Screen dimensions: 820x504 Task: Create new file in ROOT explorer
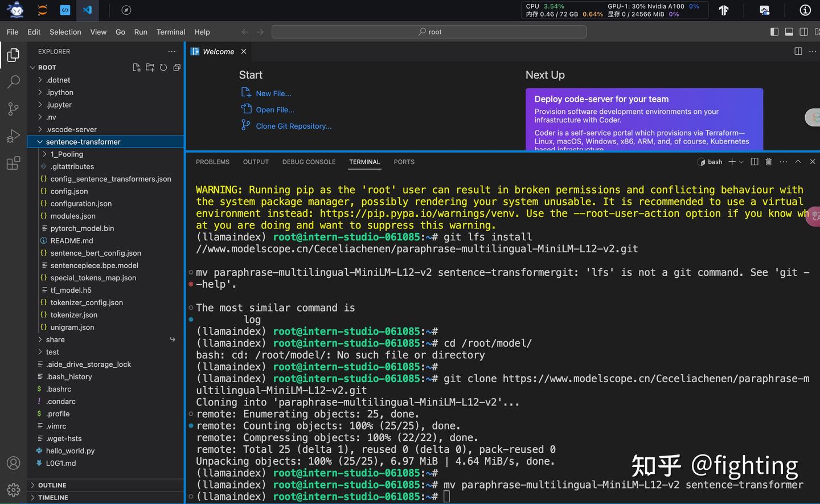click(137, 67)
